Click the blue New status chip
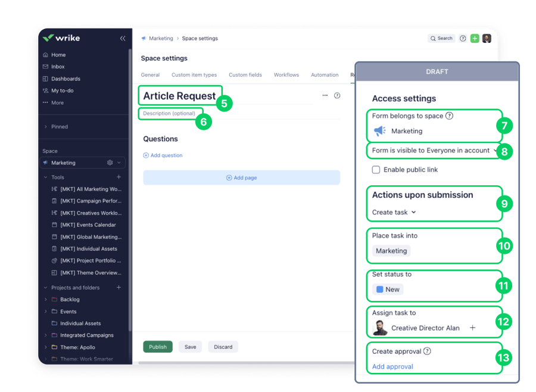The image size is (536, 392). point(388,290)
